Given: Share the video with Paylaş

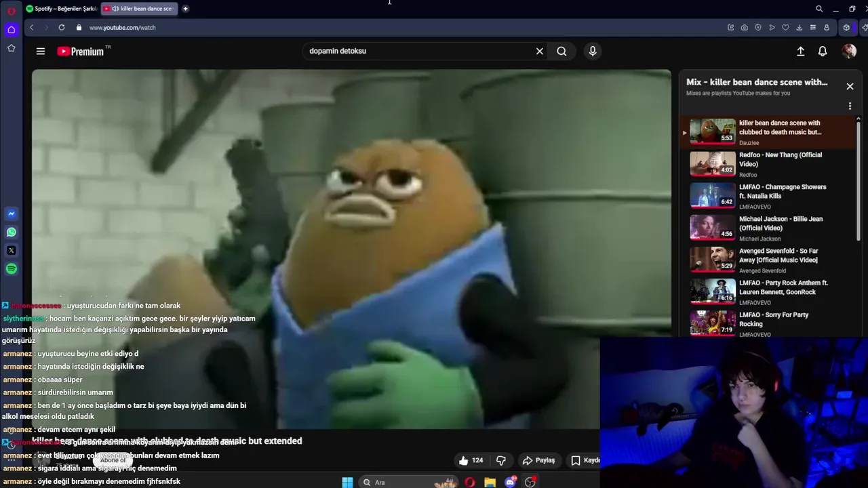Looking at the screenshot, I should (x=538, y=460).
